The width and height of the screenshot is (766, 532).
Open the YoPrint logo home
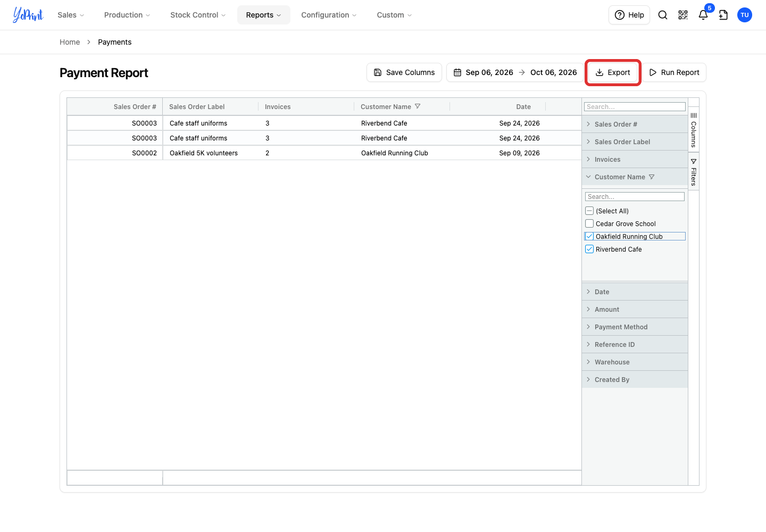[28, 15]
